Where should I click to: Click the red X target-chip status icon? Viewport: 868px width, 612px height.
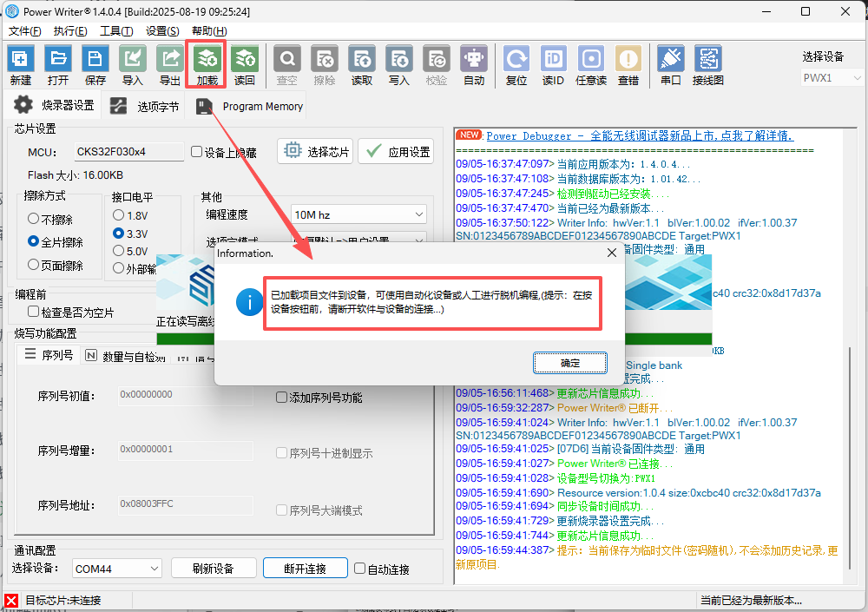coord(11,601)
